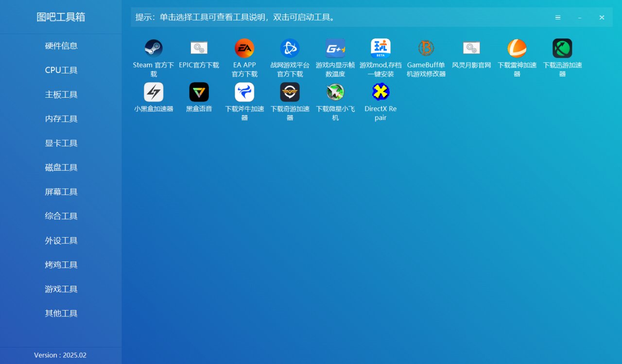Open the 硬件信息 category
The width and height of the screenshot is (622, 364).
61,46
